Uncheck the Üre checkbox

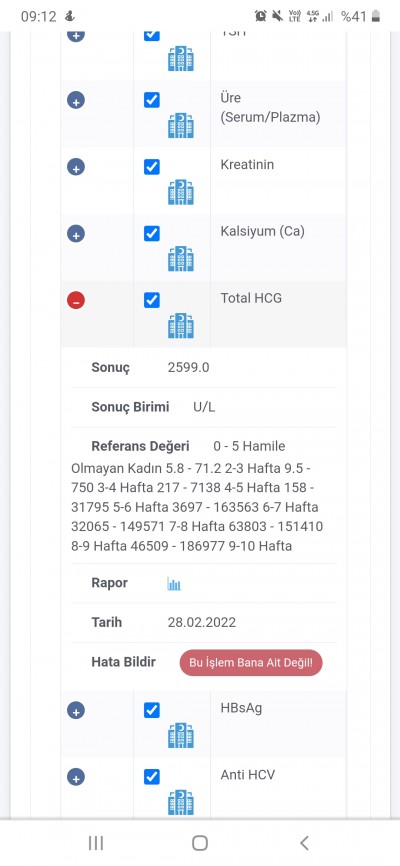tap(152, 100)
